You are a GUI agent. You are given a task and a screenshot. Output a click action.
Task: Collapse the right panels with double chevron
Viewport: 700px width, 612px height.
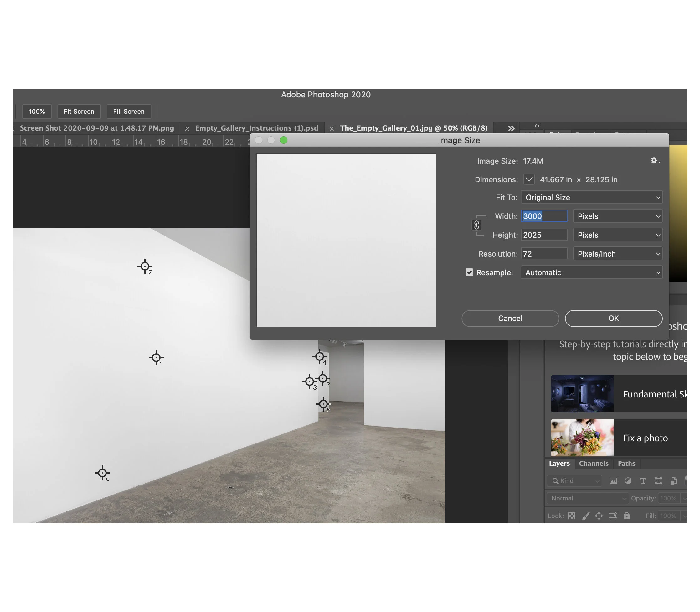click(537, 126)
